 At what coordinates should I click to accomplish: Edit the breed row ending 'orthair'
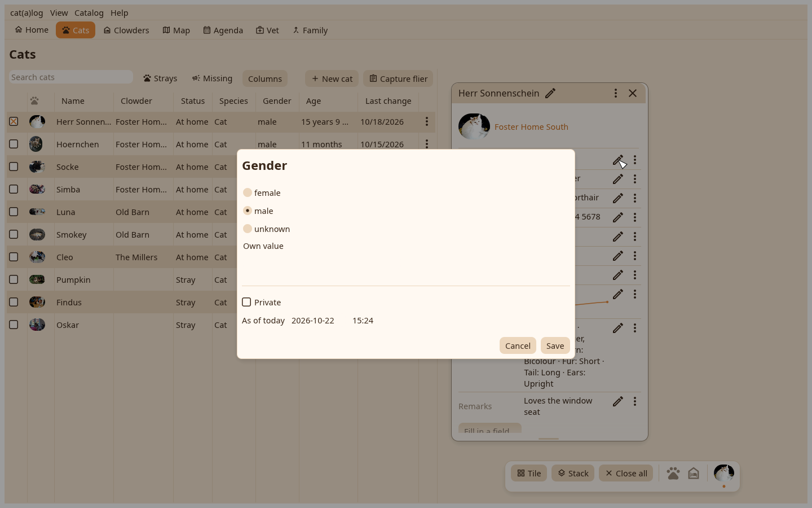click(x=618, y=198)
